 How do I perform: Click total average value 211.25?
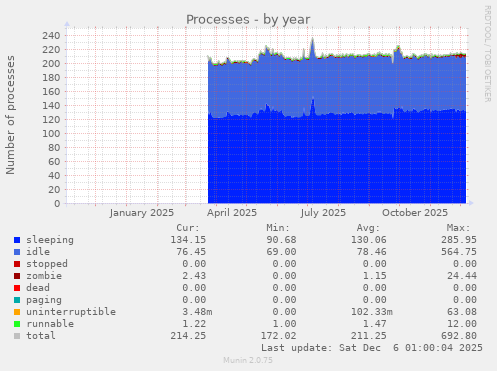point(369,336)
